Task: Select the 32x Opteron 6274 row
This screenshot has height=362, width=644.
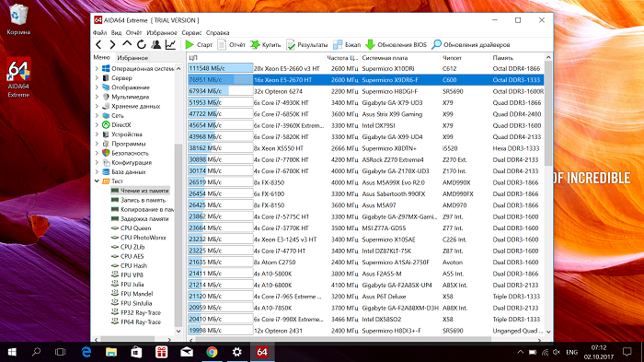Action: pyautogui.click(x=365, y=91)
